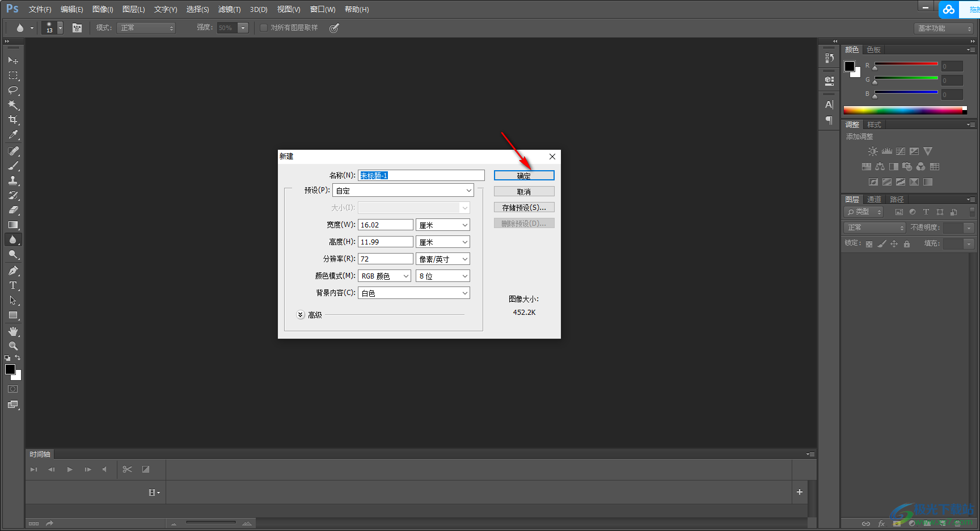Screen dimensions: 980x531
Task: Open workspace switcher dropdown
Action: click(x=944, y=28)
